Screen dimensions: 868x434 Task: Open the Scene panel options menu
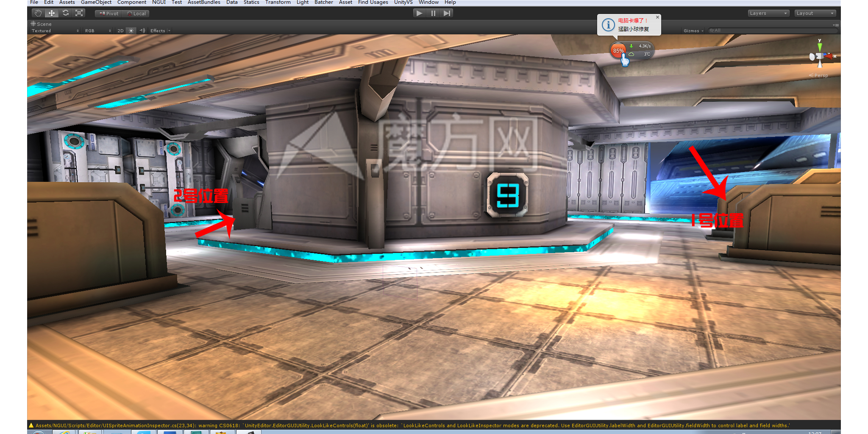tap(836, 25)
